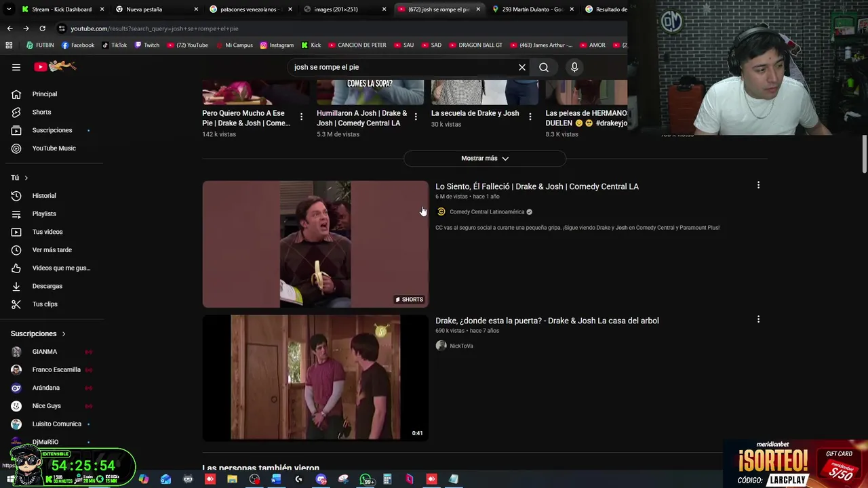Screen dimensions: 868x488
Task: View site information icon in address bar
Action: click(x=62, y=28)
